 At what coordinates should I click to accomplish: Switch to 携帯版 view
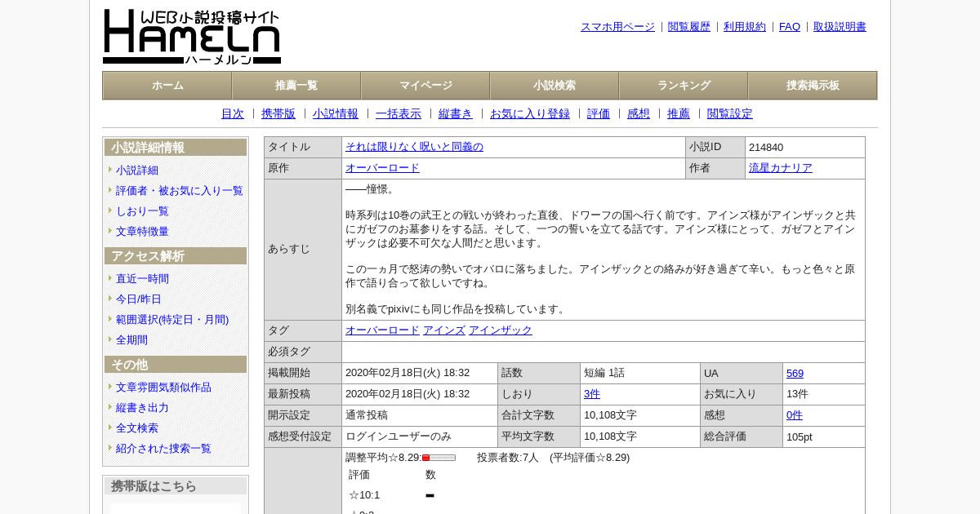click(x=278, y=114)
